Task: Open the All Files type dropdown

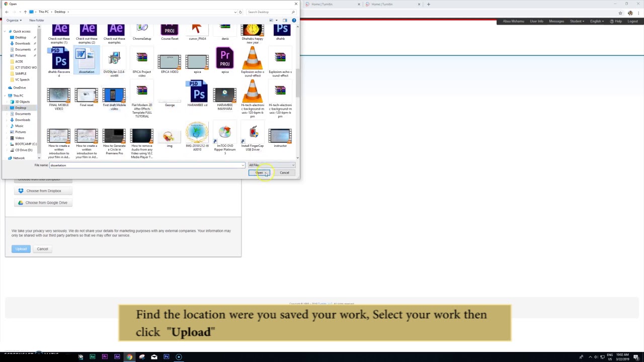Action: click(272, 165)
